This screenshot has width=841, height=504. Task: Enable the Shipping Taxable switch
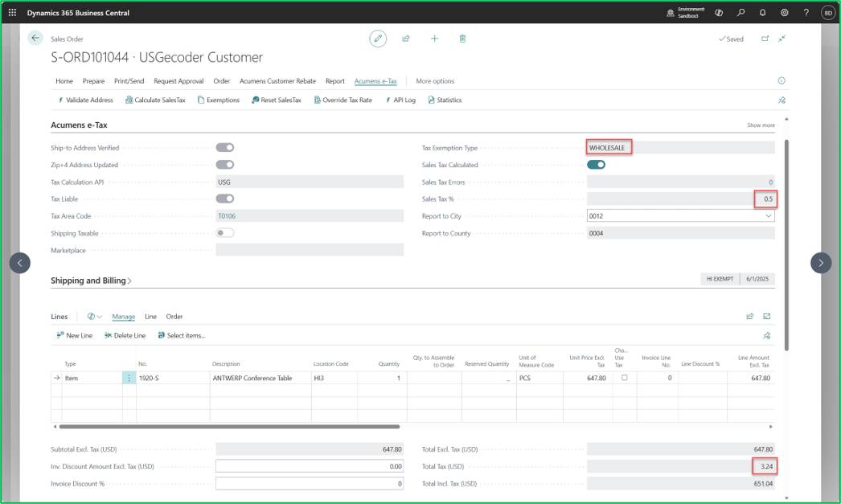[225, 232]
